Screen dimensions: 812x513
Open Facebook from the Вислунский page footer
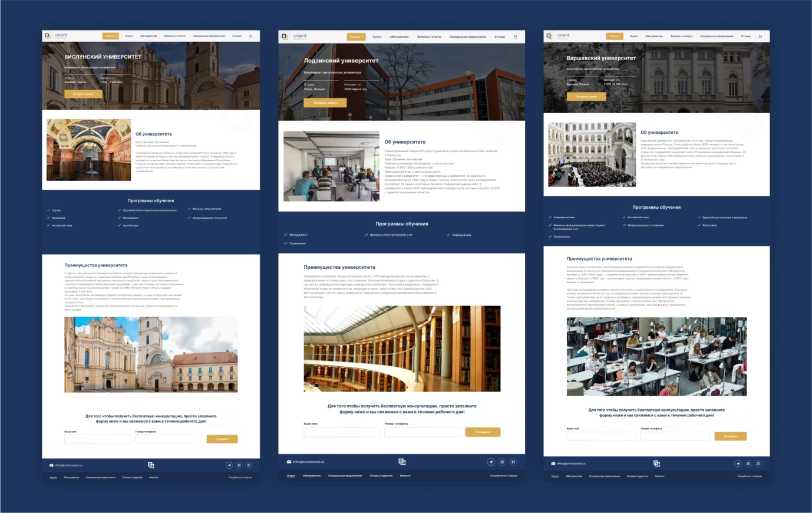pyautogui.click(x=249, y=465)
